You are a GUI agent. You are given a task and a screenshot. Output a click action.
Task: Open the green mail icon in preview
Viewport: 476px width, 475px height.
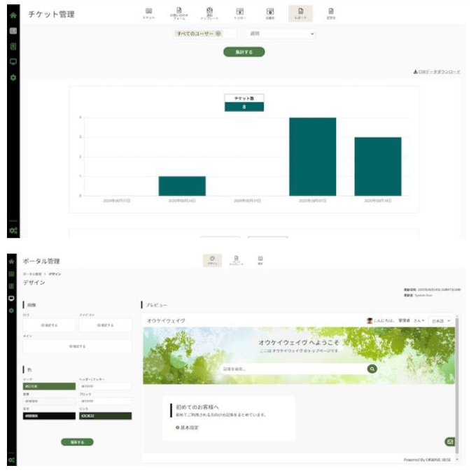tap(449, 441)
